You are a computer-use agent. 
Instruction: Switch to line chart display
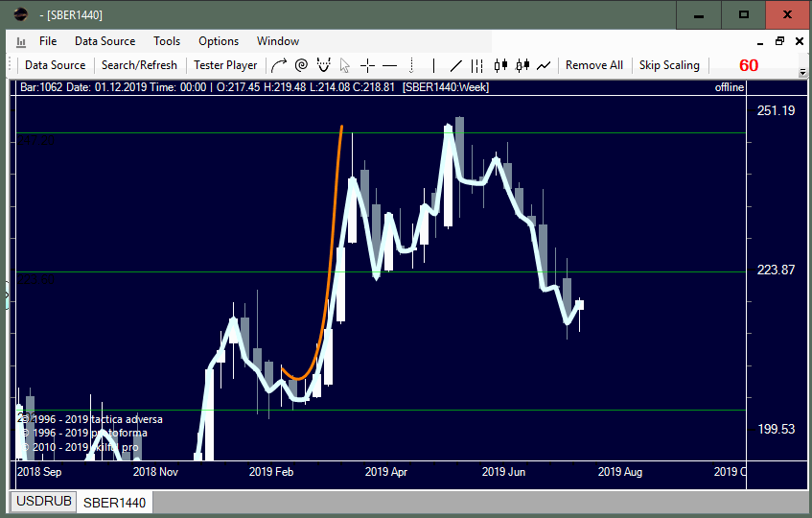[544, 65]
